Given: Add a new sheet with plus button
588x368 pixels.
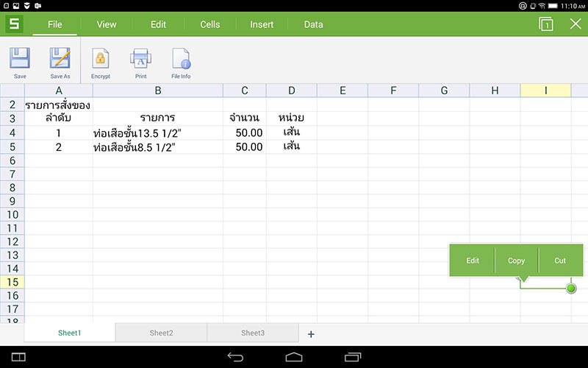Looking at the screenshot, I should (311, 334).
